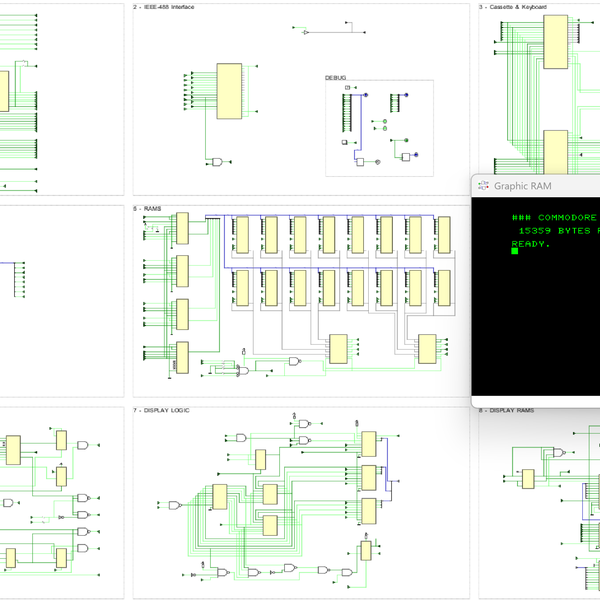Select the first RAM chip in the top row
The image size is (600, 600).
(x=241, y=233)
